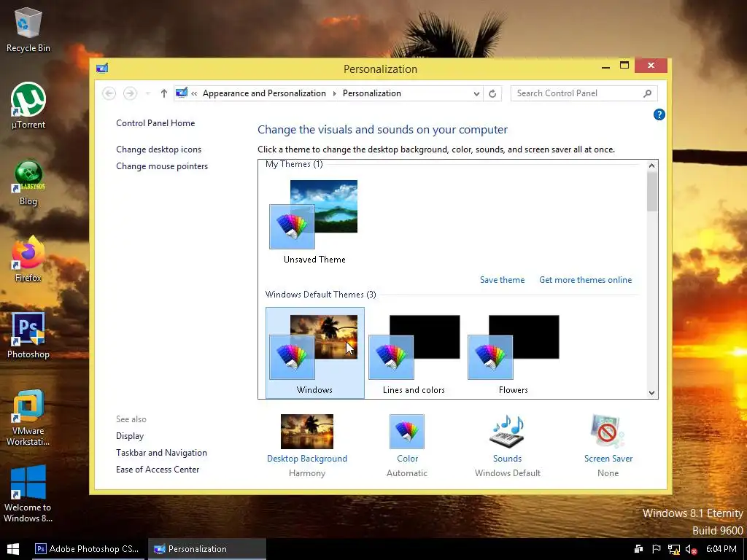Launch the µTorrent desktop shortcut
747x560 pixels.
point(28,106)
